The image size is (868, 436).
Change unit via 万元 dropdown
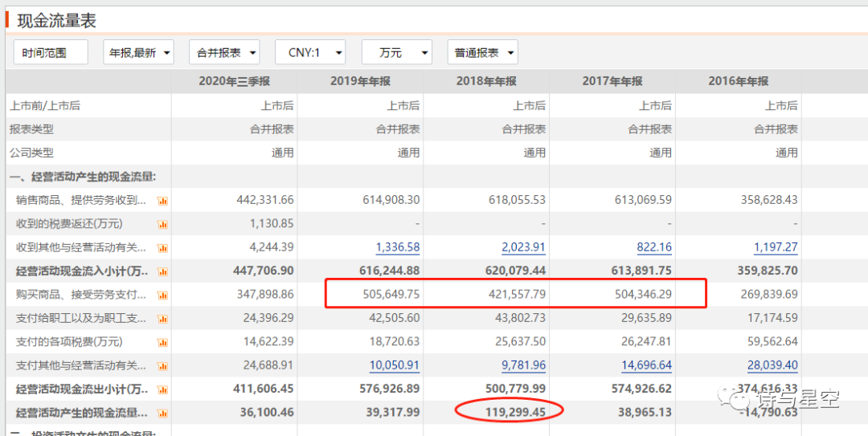coord(397,53)
